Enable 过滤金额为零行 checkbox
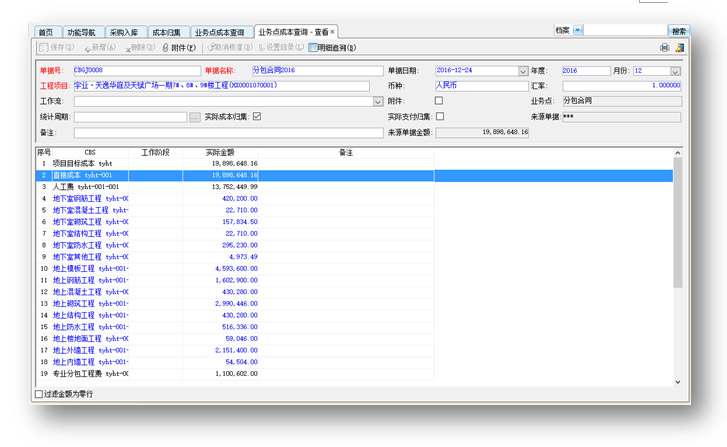 39,394
